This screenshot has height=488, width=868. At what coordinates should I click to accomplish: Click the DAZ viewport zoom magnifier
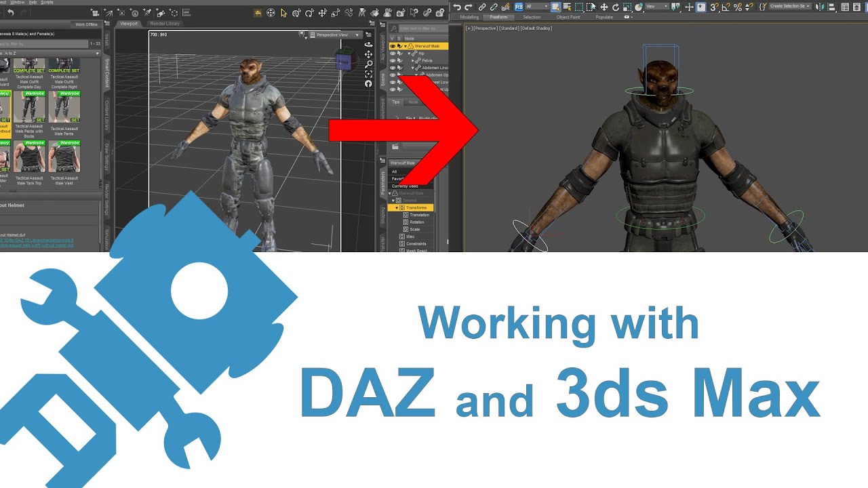369,64
